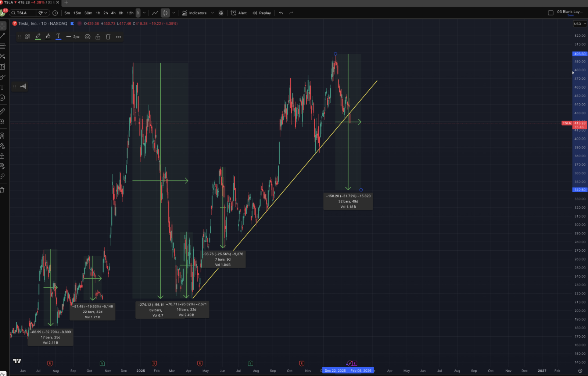Click the TradingView logo on chart

click(x=17, y=361)
